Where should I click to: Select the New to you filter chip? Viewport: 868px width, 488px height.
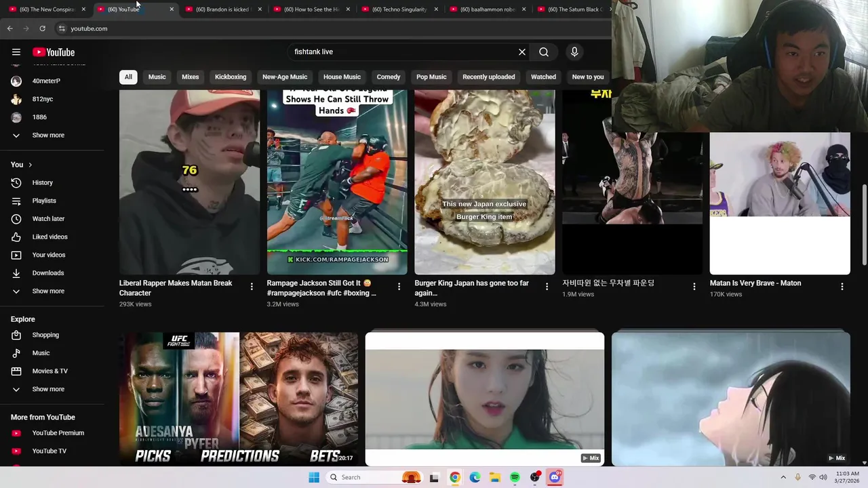[x=588, y=77]
